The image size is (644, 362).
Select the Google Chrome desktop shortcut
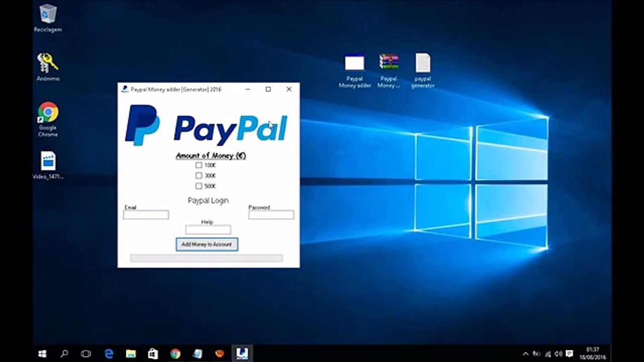coord(48,120)
